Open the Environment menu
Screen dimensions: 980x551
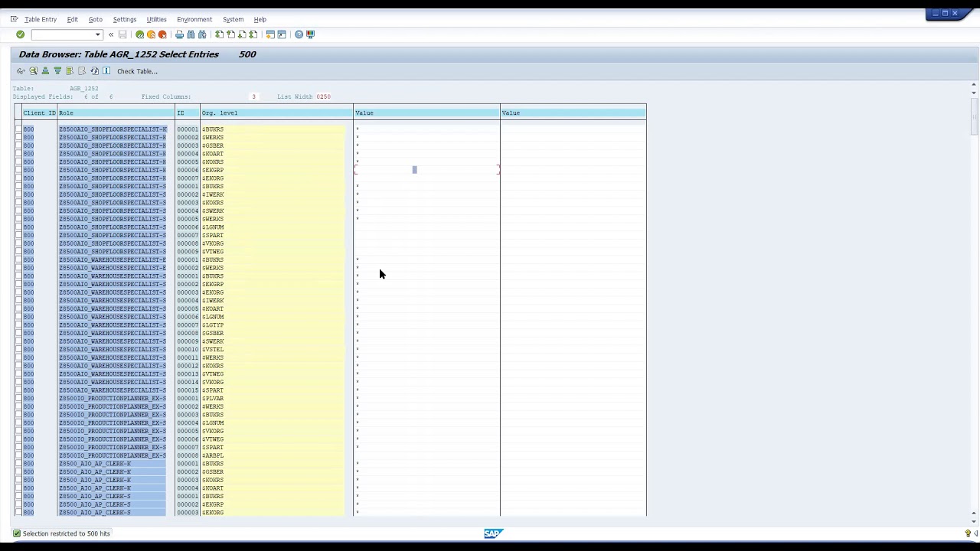click(194, 19)
